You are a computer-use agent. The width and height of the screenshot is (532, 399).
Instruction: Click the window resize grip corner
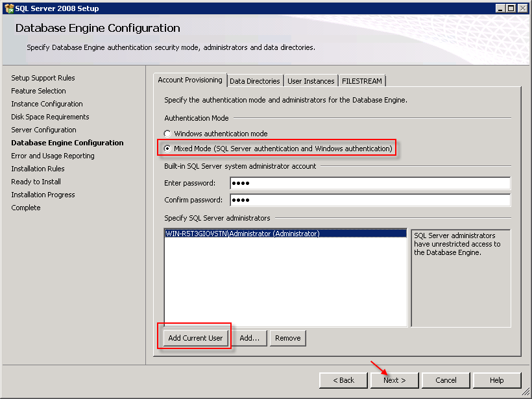point(526,393)
